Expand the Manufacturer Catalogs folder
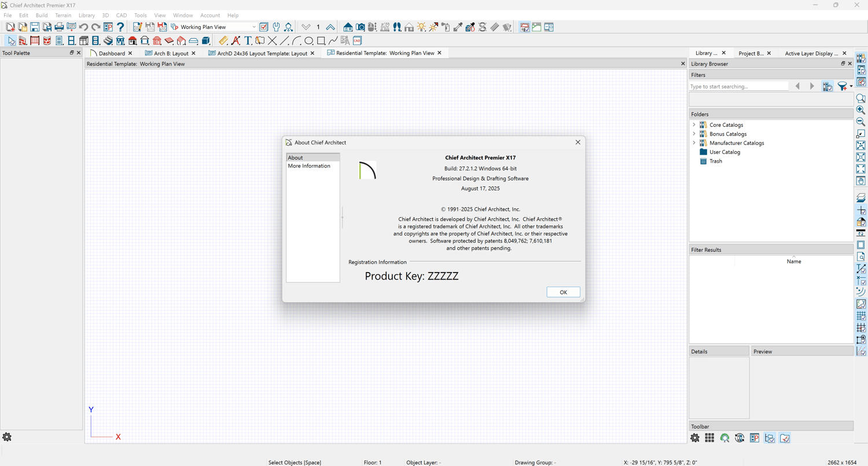The height and width of the screenshot is (466, 868). tap(694, 143)
